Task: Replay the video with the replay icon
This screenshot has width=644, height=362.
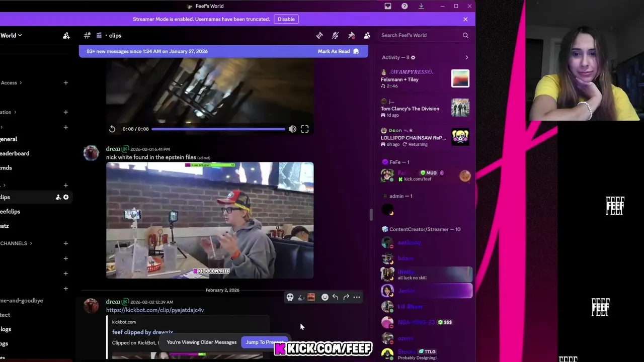Action: click(x=112, y=129)
